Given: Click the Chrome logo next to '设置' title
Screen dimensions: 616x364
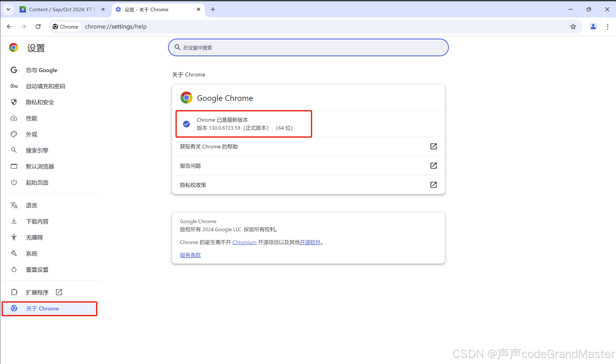Looking at the screenshot, I should (x=14, y=48).
